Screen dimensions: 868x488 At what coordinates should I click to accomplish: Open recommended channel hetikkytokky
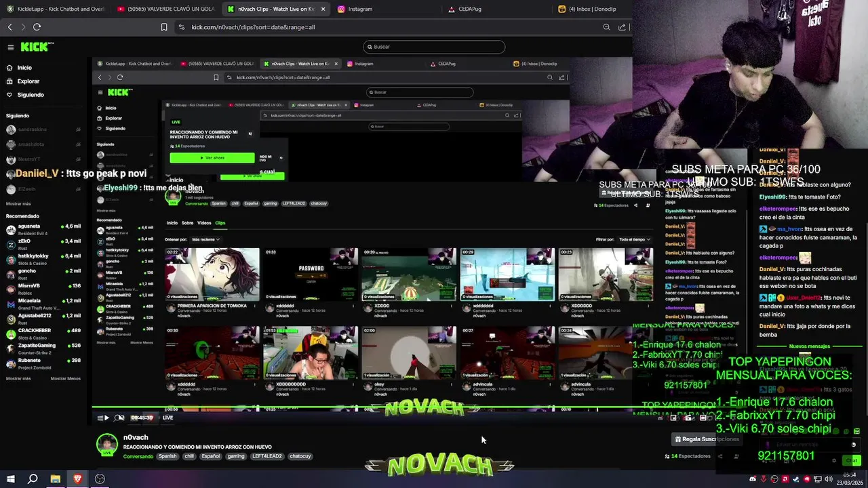tap(43, 259)
